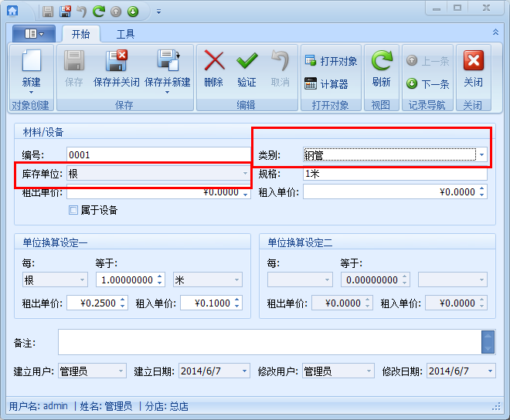Image resolution: width=510 pixels, height=420 pixels.
Task: Click quick-access next record down icon
Action: (x=133, y=12)
